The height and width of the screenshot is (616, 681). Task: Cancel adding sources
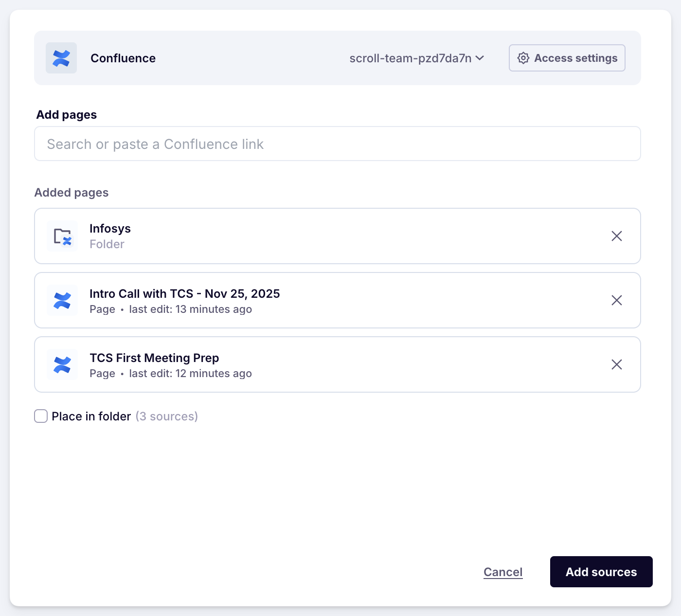(x=502, y=572)
